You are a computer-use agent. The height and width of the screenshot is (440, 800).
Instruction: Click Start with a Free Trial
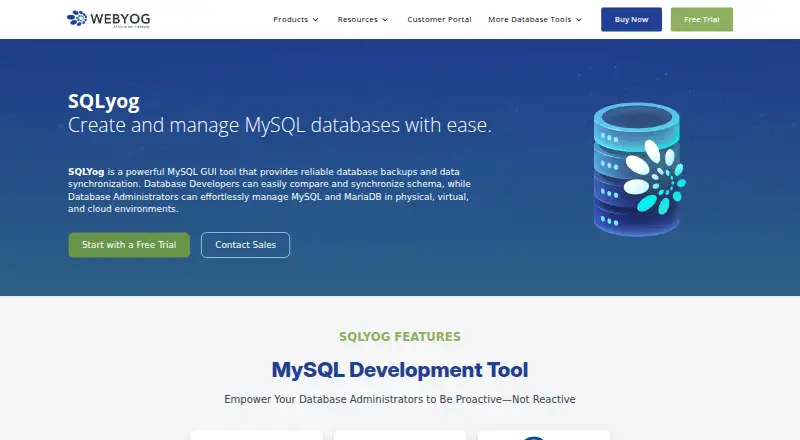(129, 245)
